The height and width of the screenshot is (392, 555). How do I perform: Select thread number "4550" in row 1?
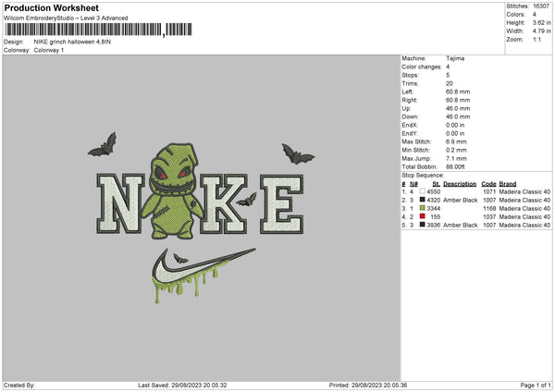(x=434, y=191)
